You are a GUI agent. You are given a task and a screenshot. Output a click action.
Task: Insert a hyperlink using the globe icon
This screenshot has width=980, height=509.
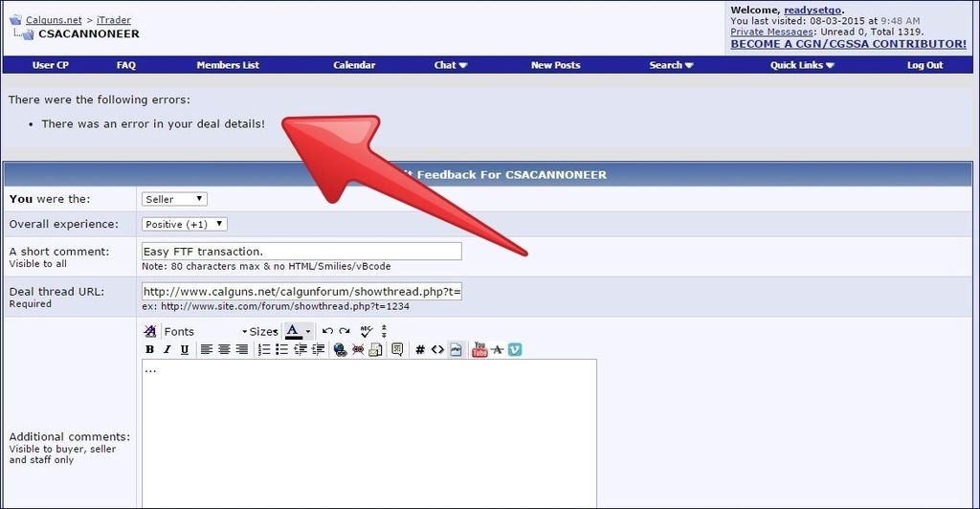(x=340, y=350)
